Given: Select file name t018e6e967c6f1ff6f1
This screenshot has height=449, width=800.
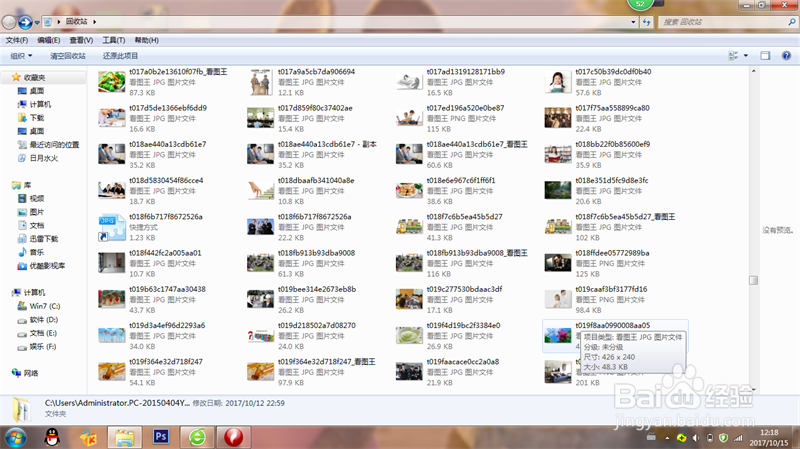Looking at the screenshot, I should 461,181.
